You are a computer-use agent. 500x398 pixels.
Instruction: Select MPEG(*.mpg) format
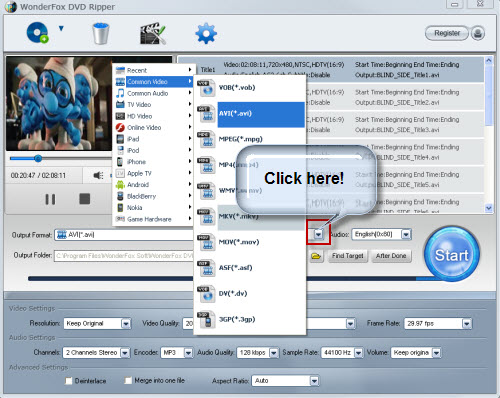tap(250, 139)
